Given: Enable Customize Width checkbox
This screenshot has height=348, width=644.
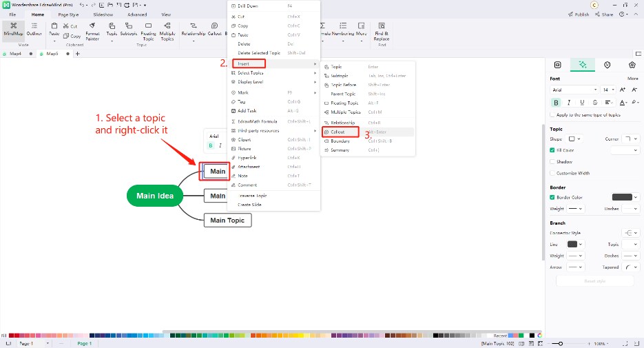Looking at the screenshot, I should 552,174.
